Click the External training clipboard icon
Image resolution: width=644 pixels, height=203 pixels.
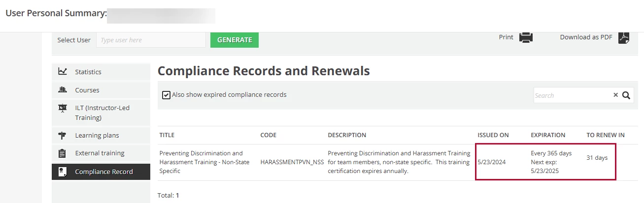[x=63, y=153]
